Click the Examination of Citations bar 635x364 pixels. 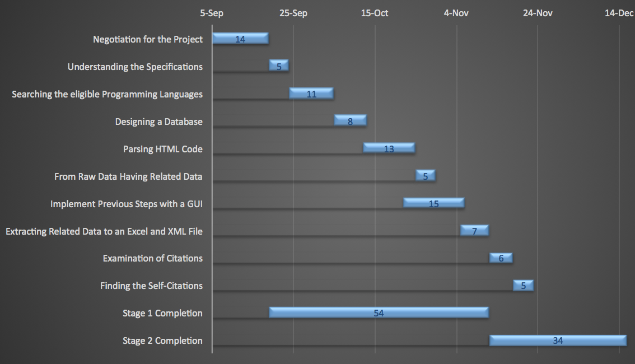(501, 258)
